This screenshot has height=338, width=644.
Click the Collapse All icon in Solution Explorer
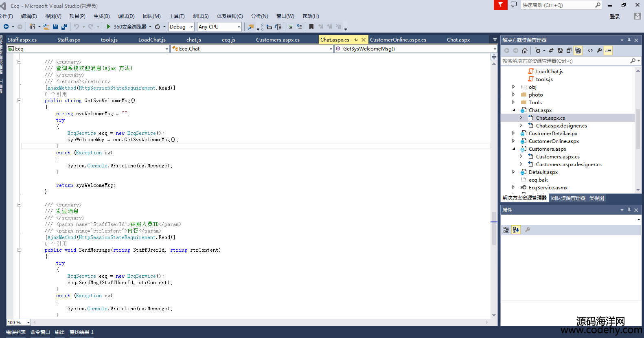tap(569, 50)
